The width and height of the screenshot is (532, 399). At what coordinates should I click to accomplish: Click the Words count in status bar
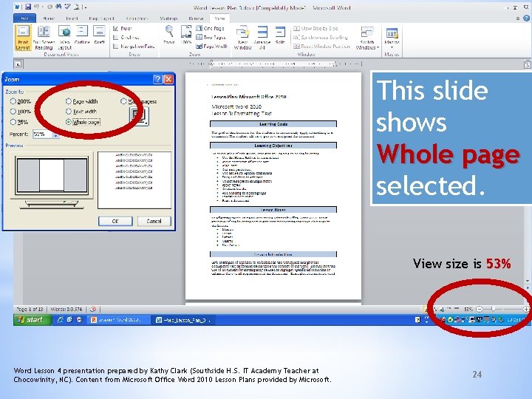pyautogui.click(x=66, y=309)
